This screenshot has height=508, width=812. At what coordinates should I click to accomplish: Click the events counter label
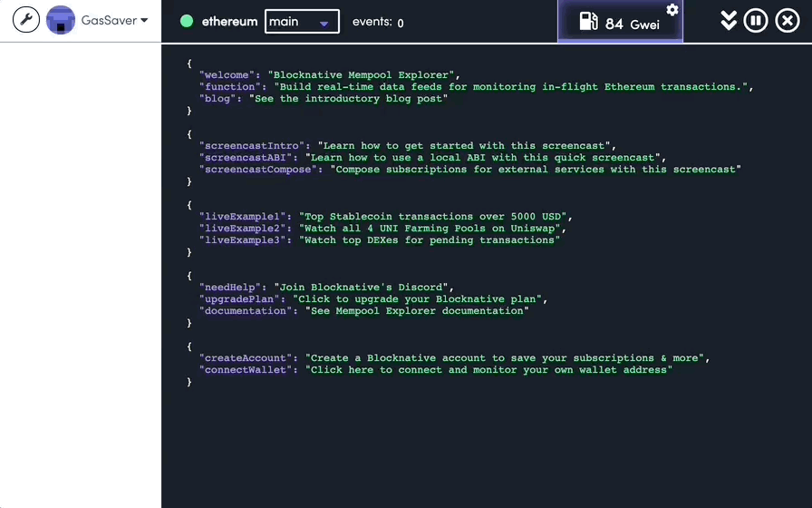(378, 22)
